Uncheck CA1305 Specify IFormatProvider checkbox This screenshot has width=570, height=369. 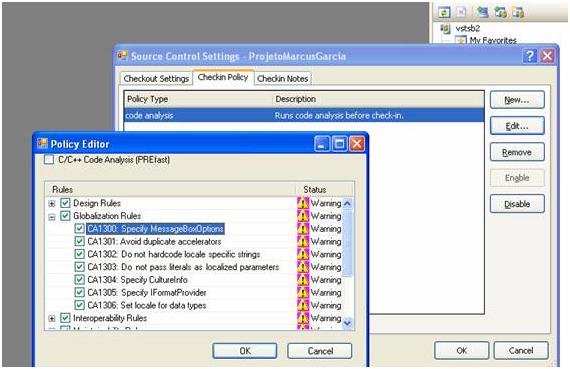(x=79, y=292)
